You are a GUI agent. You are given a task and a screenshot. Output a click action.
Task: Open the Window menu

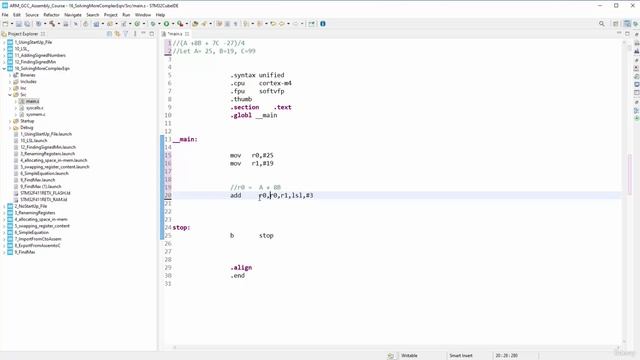143,15
